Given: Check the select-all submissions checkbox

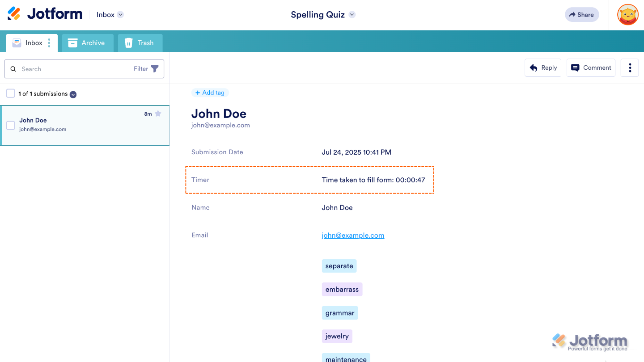Looking at the screenshot, I should [10, 94].
